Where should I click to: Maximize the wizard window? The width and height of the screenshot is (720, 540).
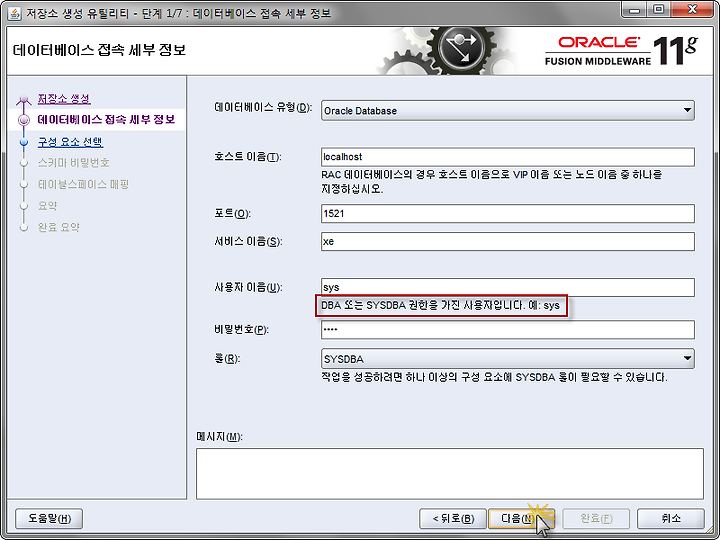pyautogui.click(x=658, y=9)
